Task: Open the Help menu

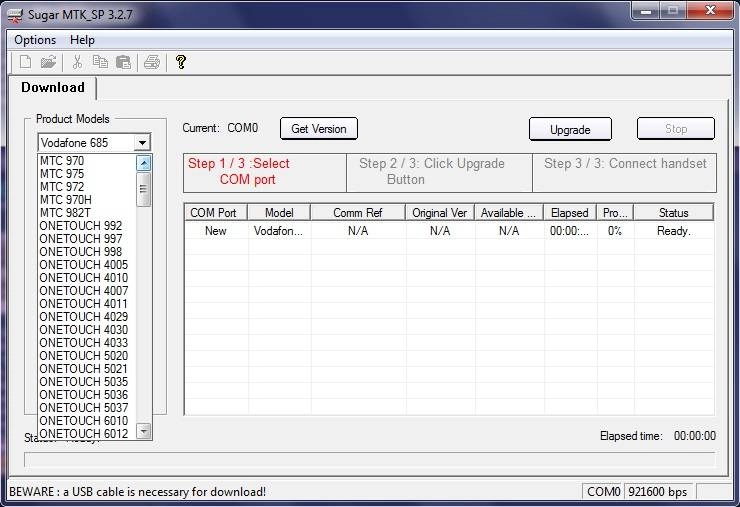Action: 82,40
